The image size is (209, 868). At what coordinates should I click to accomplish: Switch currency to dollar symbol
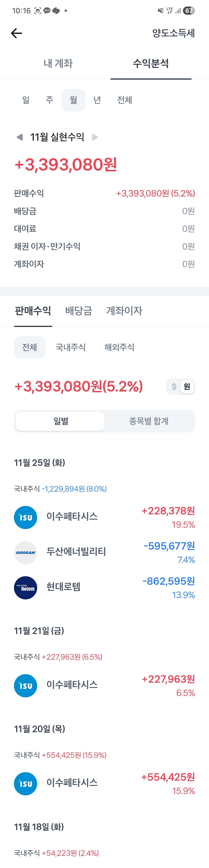click(x=174, y=386)
